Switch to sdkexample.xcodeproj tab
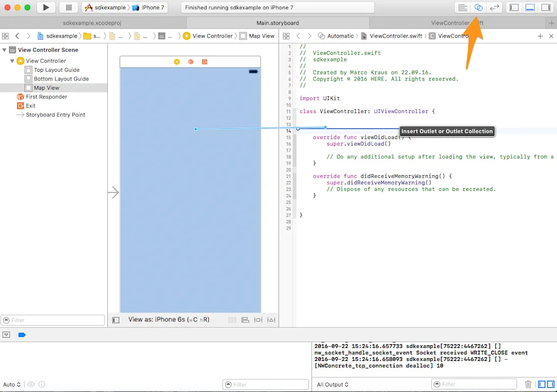Image resolution: width=557 pixels, height=392 pixels. 92,23
